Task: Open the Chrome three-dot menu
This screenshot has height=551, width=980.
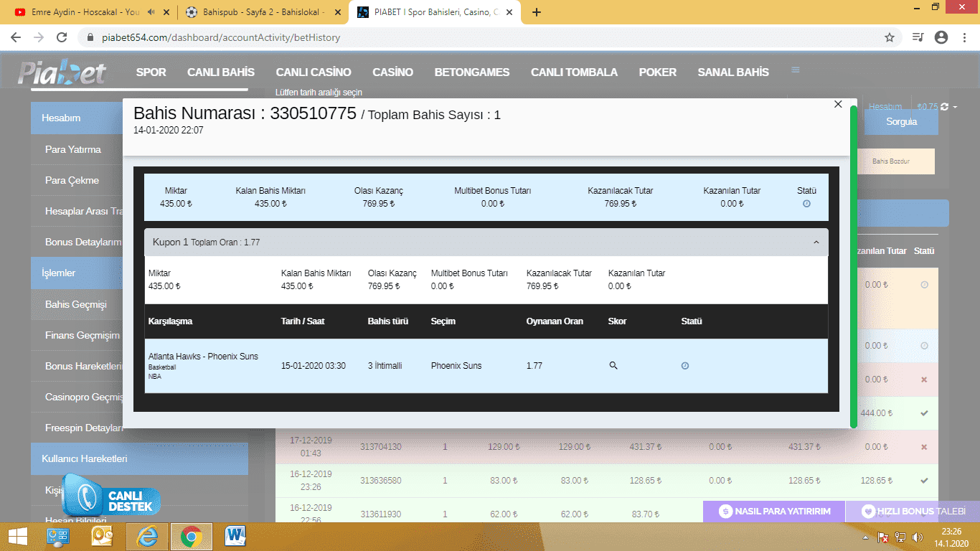Action: (963, 37)
